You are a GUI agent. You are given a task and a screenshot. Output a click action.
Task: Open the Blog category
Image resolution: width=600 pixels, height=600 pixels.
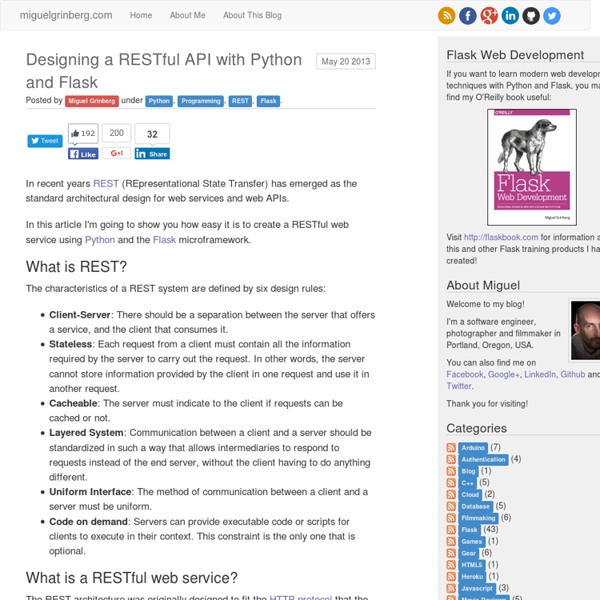tap(468, 471)
